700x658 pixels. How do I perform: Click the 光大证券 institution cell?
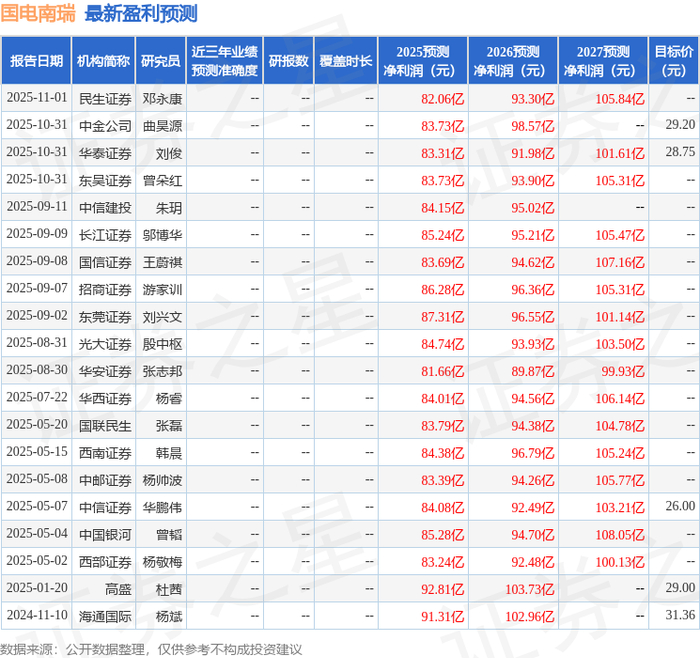pyautogui.click(x=105, y=344)
